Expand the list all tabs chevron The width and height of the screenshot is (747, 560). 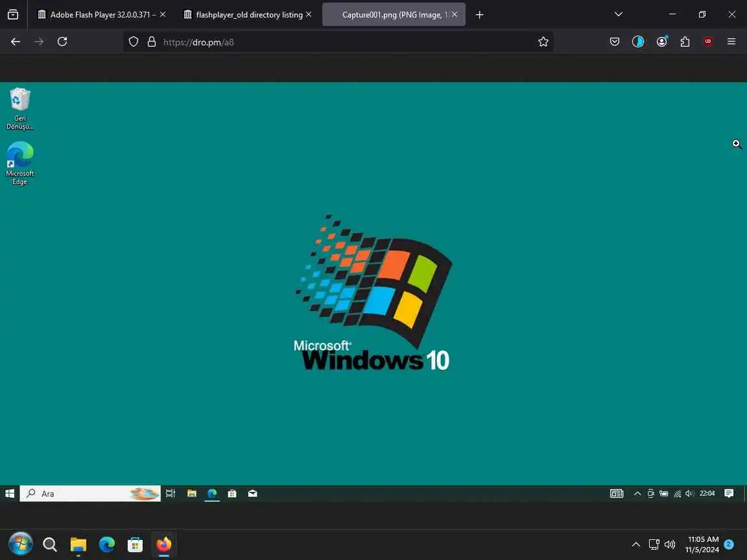[619, 14]
